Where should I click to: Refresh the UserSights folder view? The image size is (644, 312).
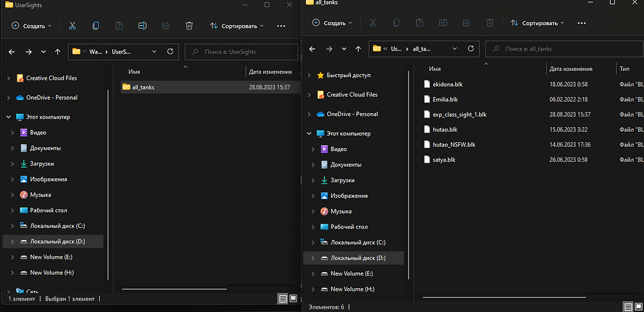(170, 51)
